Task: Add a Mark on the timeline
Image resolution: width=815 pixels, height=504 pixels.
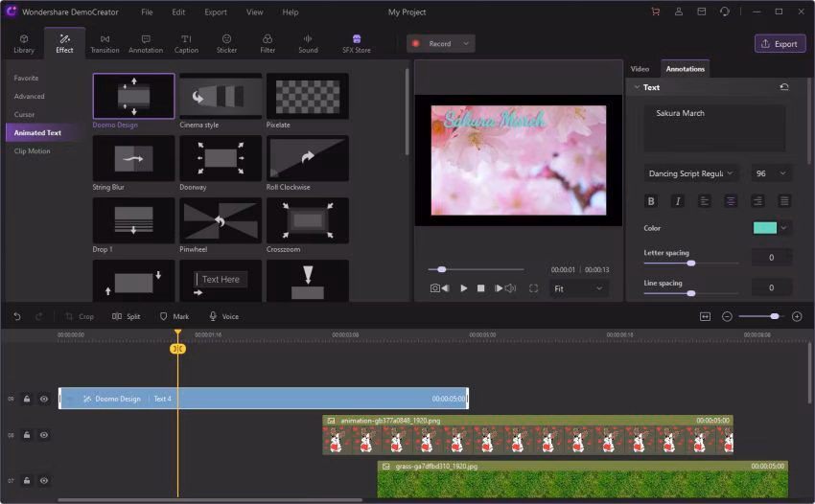Action: coord(174,316)
